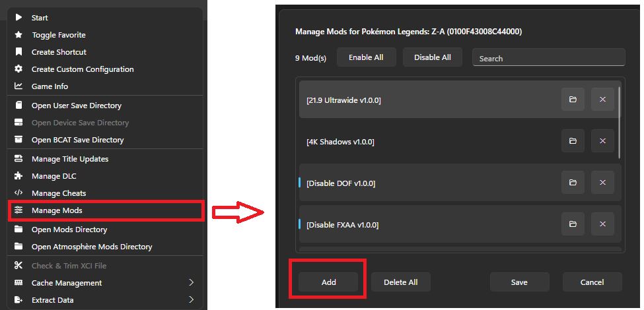Open Game Info from menu
This screenshot has height=310, width=644.
105,86
